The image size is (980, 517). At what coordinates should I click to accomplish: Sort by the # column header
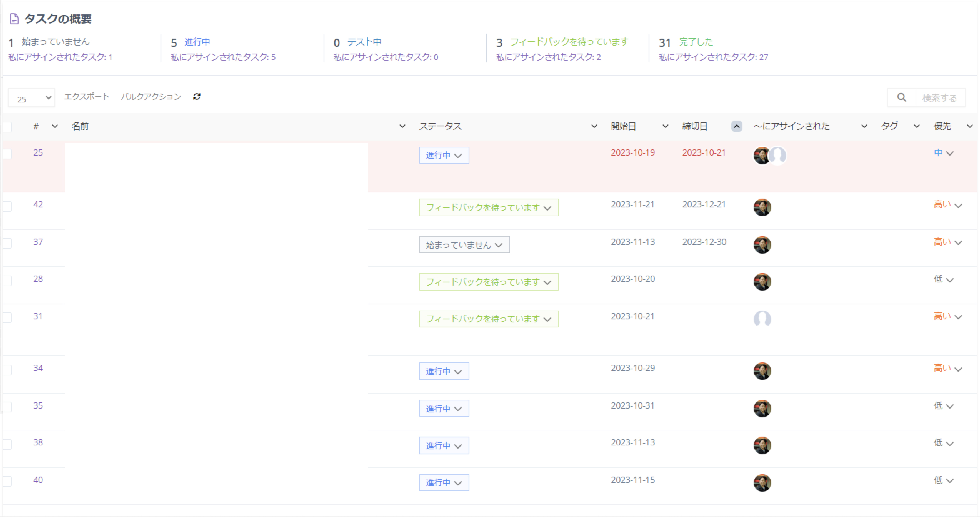point(36,126)
